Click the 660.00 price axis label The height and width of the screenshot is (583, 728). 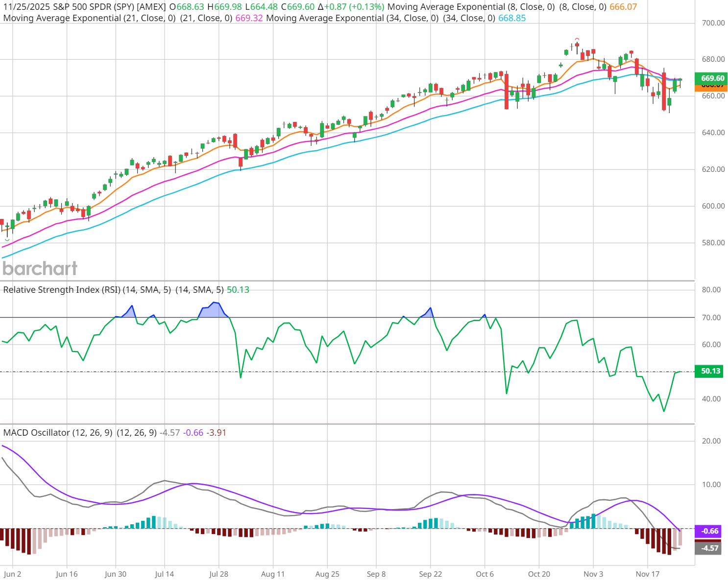(713, 96)
